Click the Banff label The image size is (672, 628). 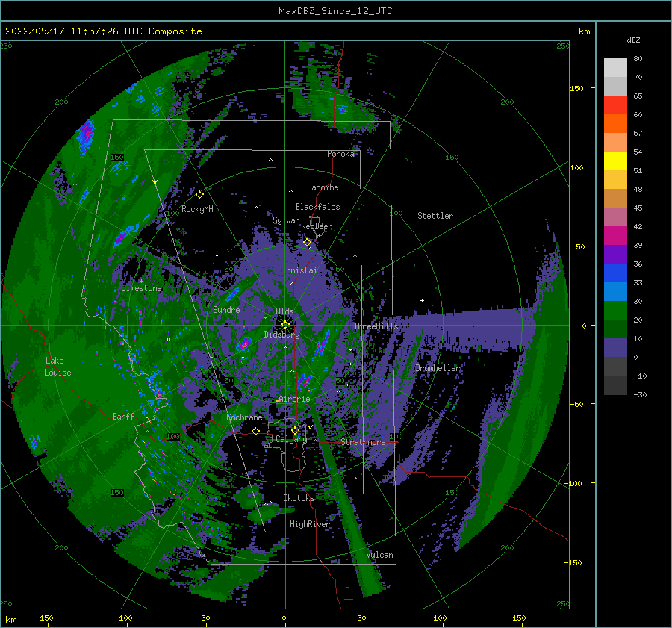(x=123, y=417)
